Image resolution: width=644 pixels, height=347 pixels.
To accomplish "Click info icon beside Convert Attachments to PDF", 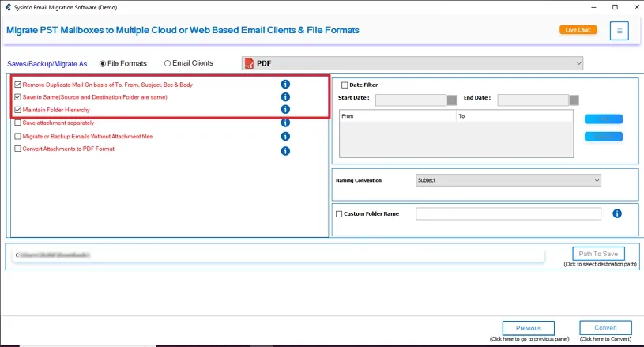I will coord(285,149).
